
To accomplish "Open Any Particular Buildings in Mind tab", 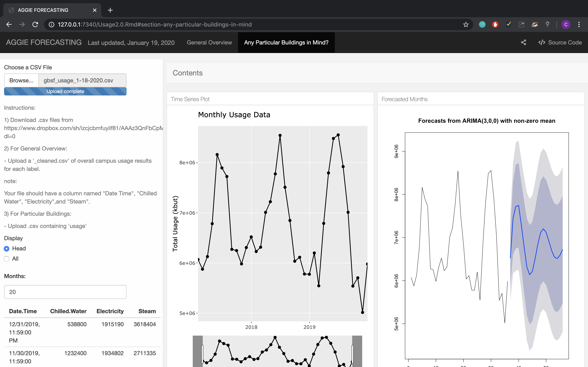I will [x=286, y=42].
